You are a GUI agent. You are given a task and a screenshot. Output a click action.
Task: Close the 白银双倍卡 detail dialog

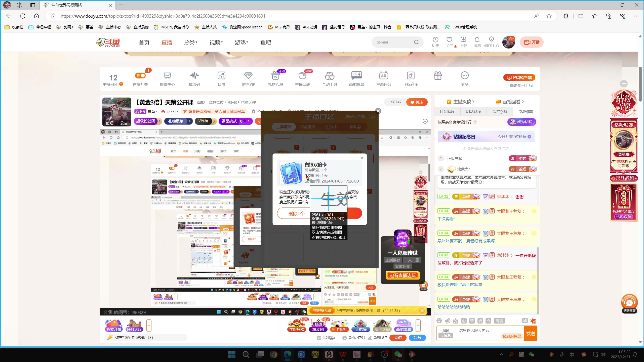[362, 158]
